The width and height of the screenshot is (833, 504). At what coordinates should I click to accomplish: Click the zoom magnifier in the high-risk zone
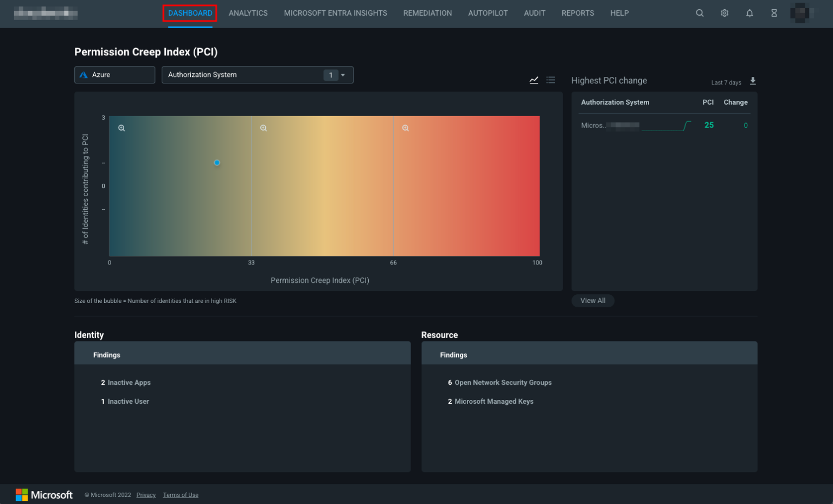[x=406, y=128]
